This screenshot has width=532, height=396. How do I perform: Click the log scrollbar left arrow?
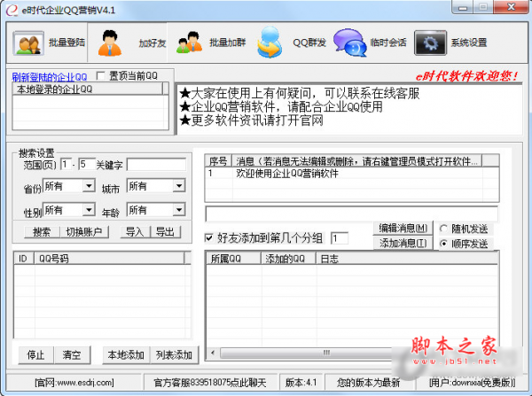coord(213,353)
